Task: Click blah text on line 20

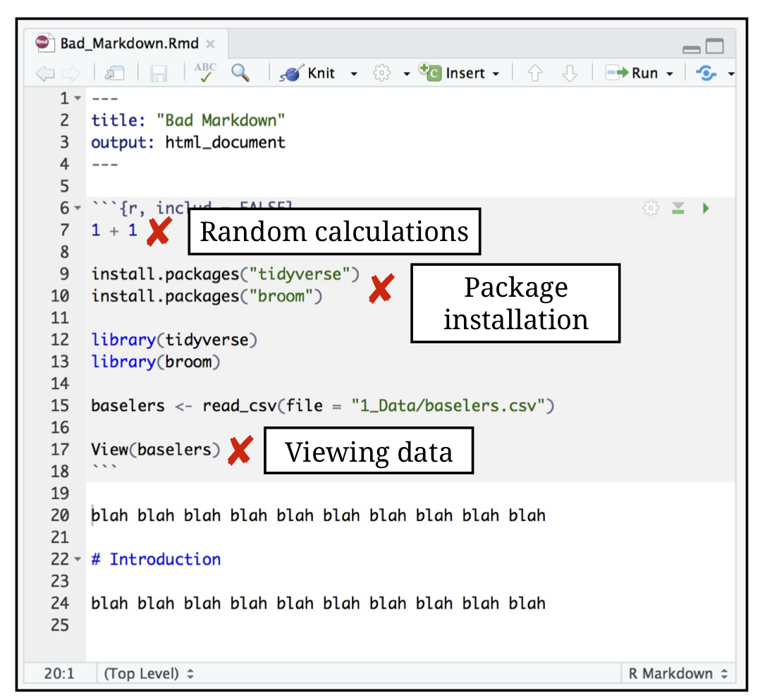Action: click(319, 515)
